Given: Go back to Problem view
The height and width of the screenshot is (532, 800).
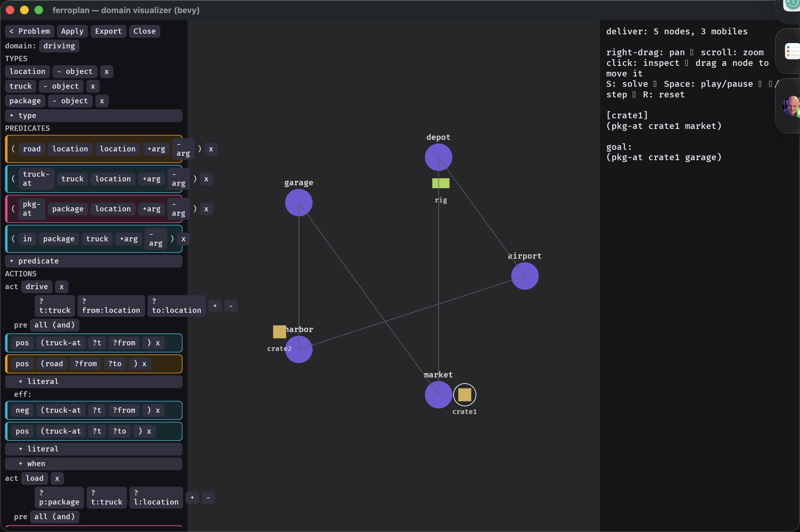Looking at the screenshot, I should click(x=30, y=31).
